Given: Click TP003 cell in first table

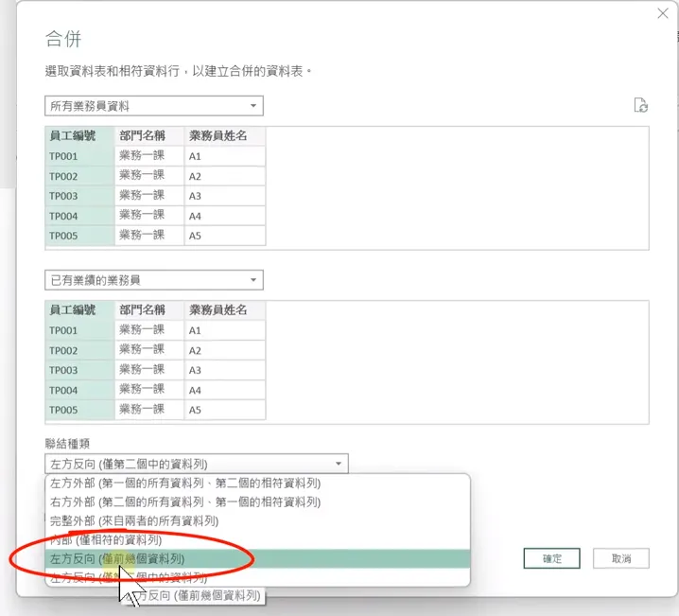Looking at the screenshot, I should tap(79, 196).
